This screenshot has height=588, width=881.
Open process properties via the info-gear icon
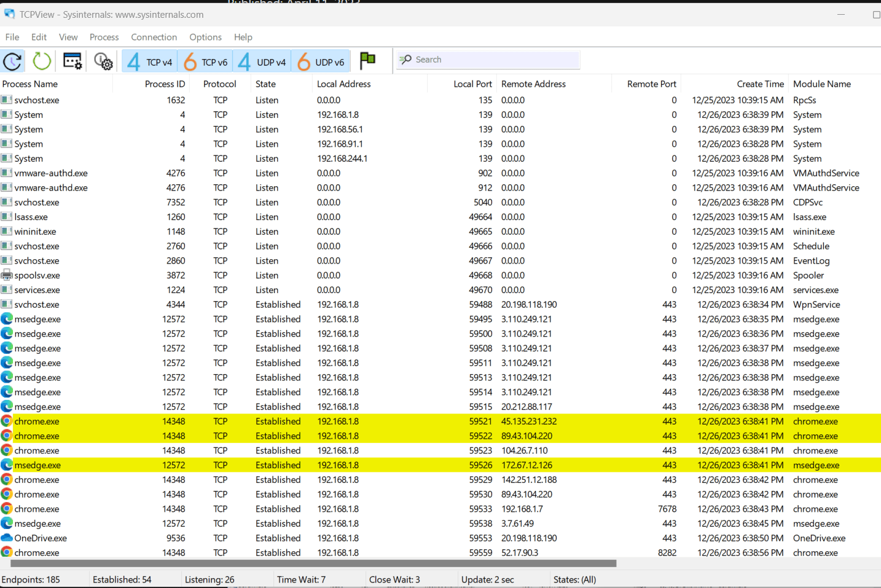[103, 61]
